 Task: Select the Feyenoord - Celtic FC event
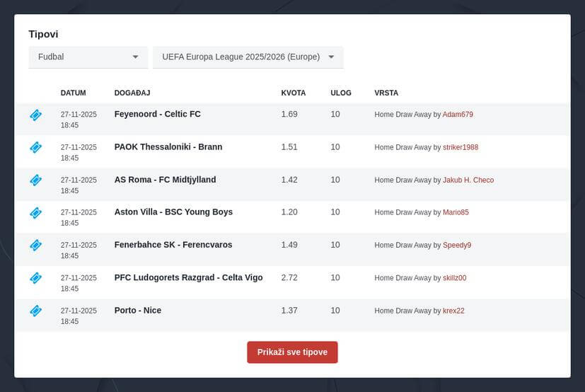coord(157,114)
